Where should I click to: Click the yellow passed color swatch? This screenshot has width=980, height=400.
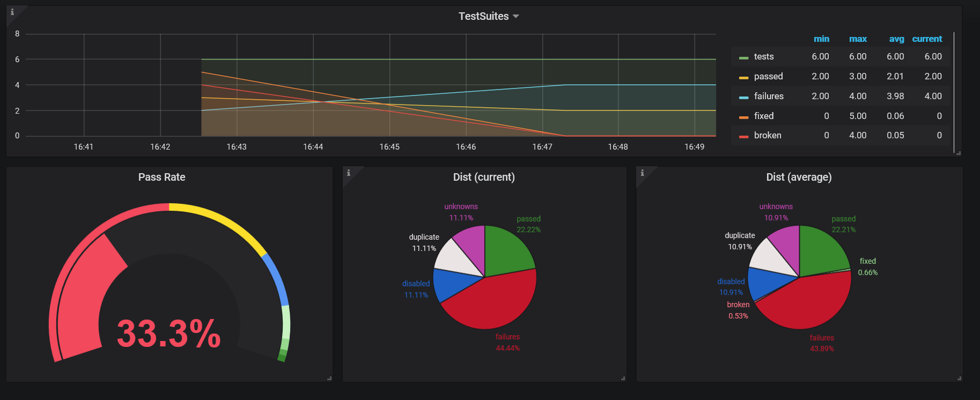click(x=743, y=77)
